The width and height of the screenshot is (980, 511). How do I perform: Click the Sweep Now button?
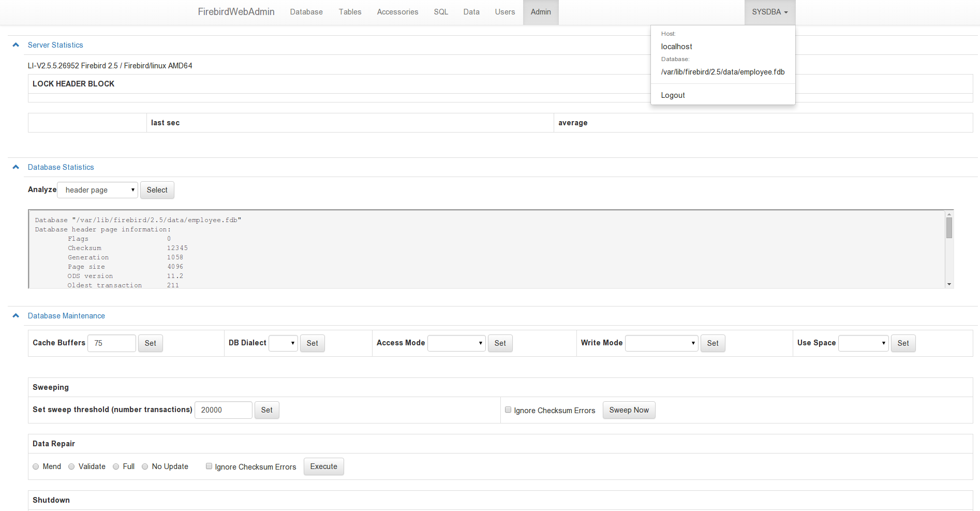629,410
